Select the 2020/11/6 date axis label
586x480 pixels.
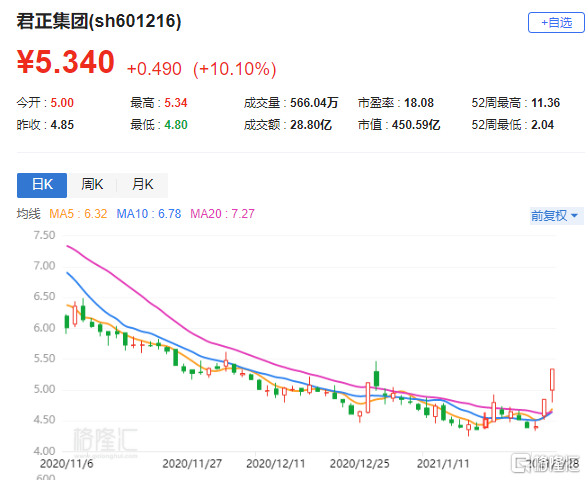[x=67, y=464]
